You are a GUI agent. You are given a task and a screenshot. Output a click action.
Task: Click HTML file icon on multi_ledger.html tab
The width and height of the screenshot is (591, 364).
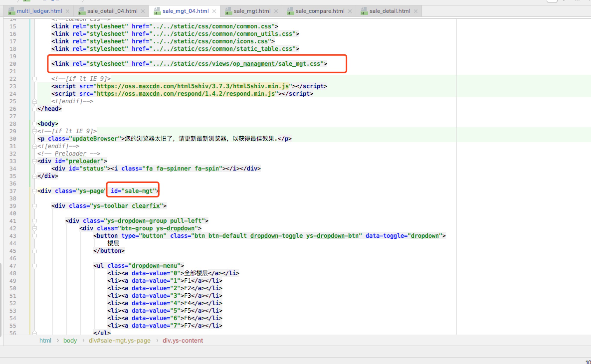tap(11, 11)
